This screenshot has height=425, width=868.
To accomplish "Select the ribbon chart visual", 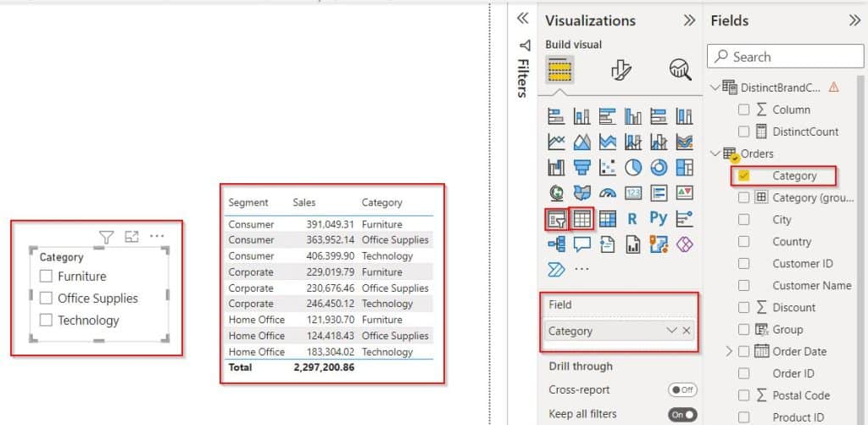I will pos(684,142).
